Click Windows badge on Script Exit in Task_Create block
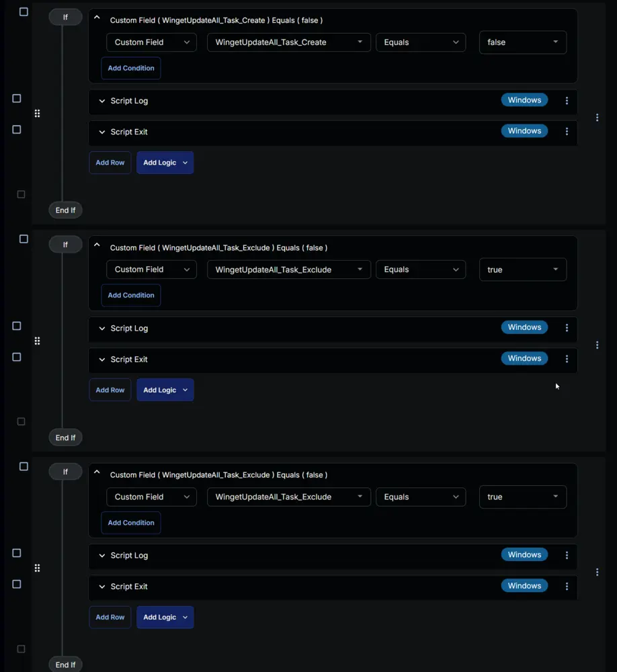This screenshot has height=672, width=617. pyautogui.click(x=524, y=131)
